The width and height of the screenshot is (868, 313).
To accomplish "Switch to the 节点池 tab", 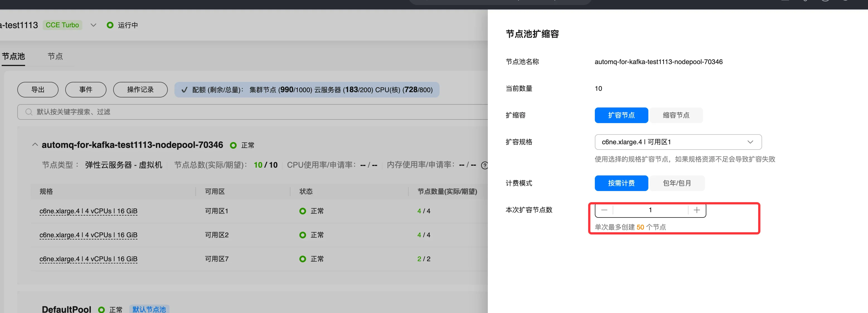I will point(13,56).
